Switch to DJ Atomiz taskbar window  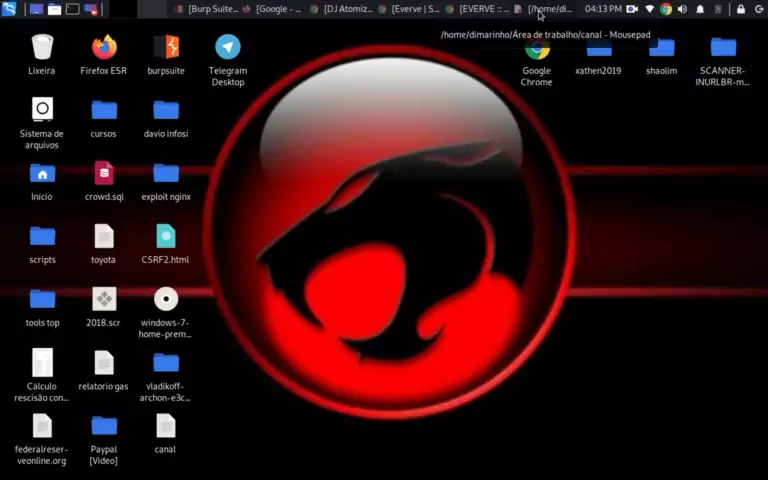tap(341, 9)
